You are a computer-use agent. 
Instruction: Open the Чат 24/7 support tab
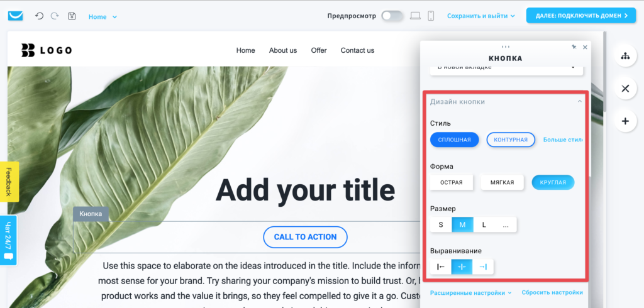click(9, 241)
